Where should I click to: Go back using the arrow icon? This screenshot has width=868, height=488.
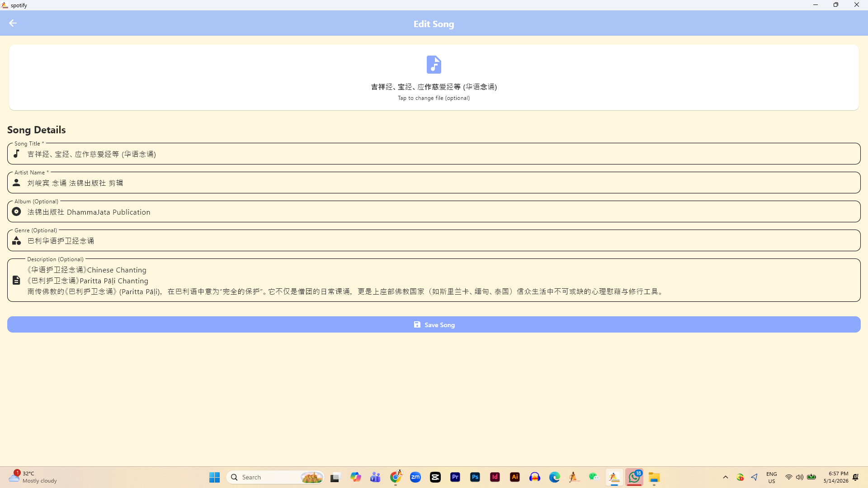point(13,23)
